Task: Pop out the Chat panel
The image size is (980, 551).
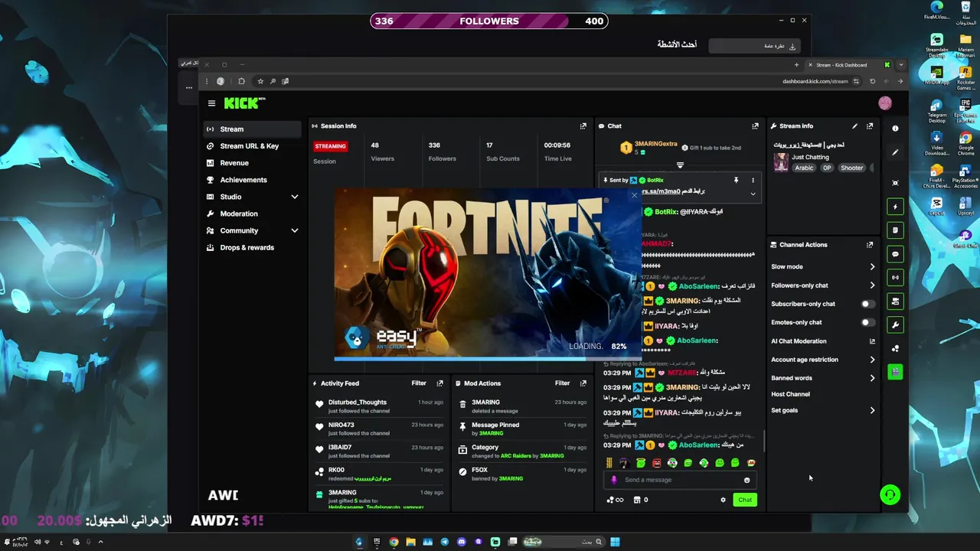Action: pyautogui.click(x=755, y=126)
